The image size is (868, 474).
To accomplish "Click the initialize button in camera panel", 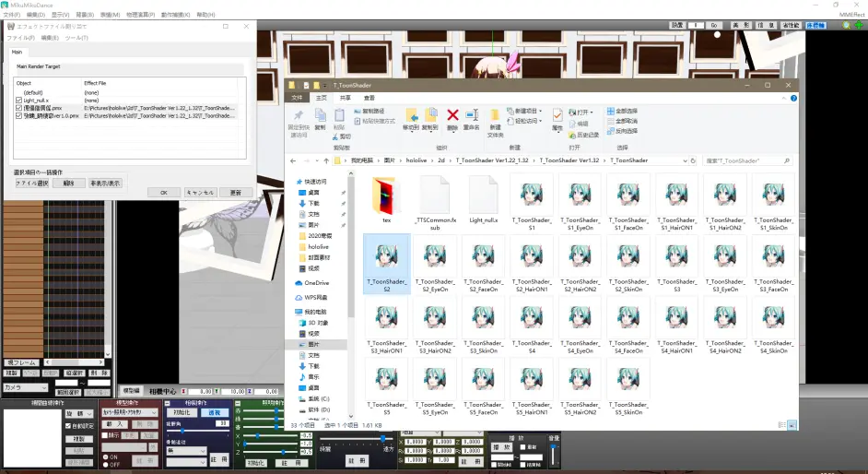I will pyautogui.click(x=182, y=412).
